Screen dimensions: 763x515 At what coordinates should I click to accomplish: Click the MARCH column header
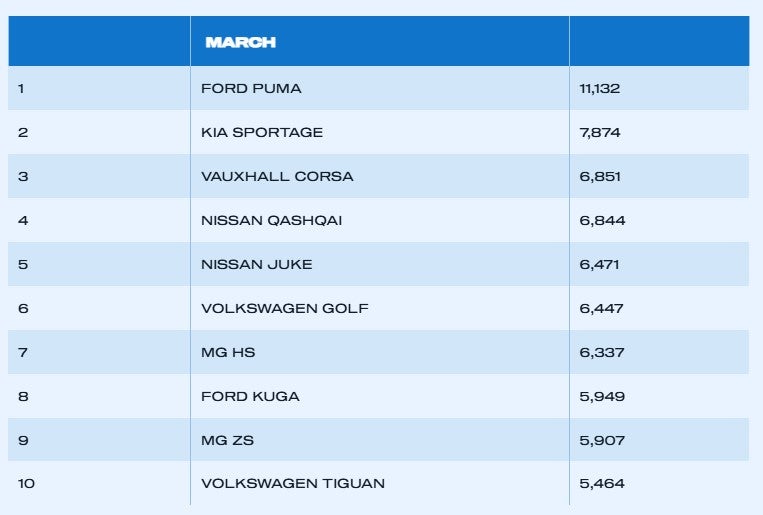240,42
